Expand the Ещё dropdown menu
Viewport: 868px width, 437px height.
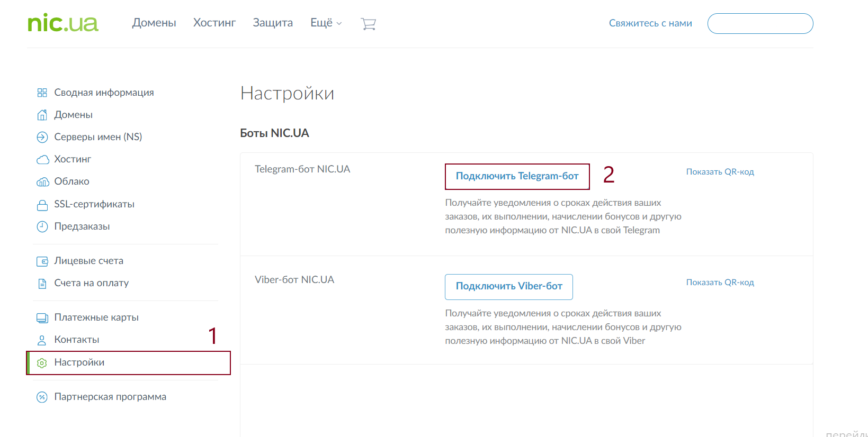pos(326,23)
